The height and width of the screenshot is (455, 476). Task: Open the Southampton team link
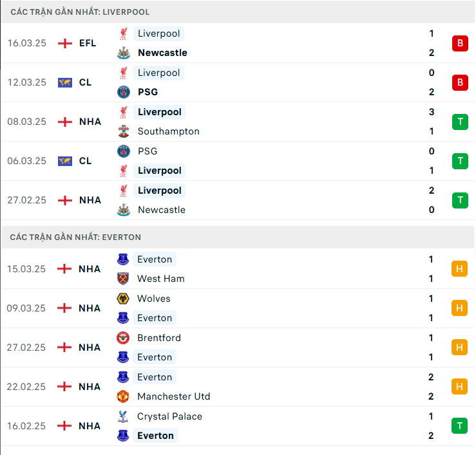[x=168, y=131]
